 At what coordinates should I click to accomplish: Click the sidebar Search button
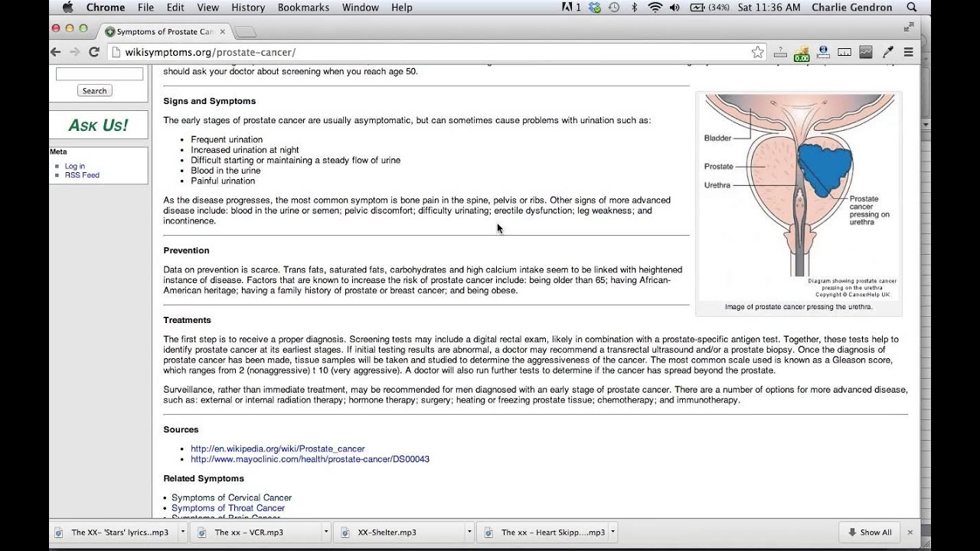coord(95,90)
